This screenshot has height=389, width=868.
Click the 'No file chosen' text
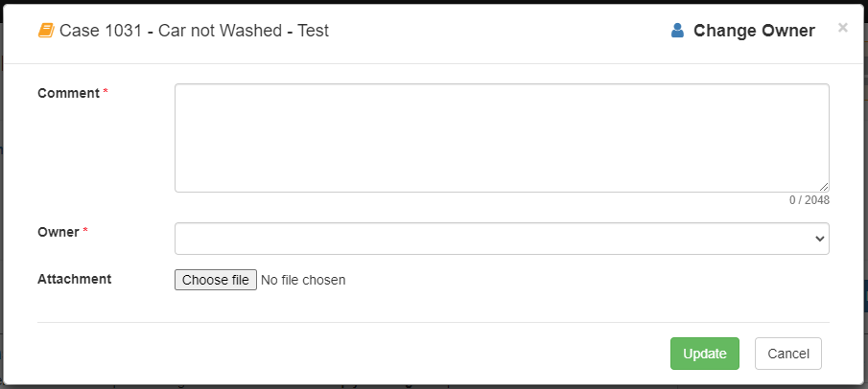[303, 280]
